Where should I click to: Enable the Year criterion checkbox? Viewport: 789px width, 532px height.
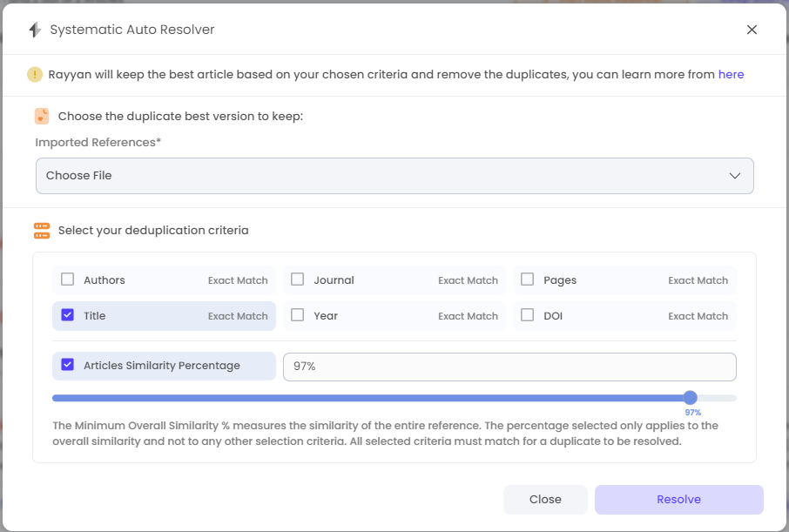(297, 315)
